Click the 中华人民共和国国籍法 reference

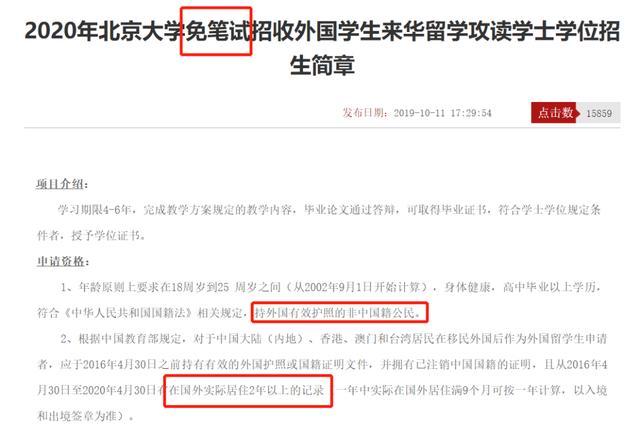click(131, 313)
